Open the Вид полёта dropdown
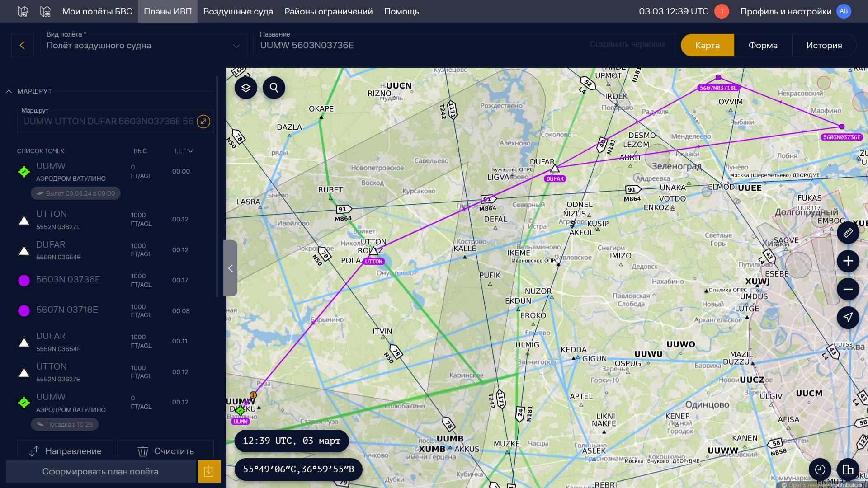 point(143,45)
